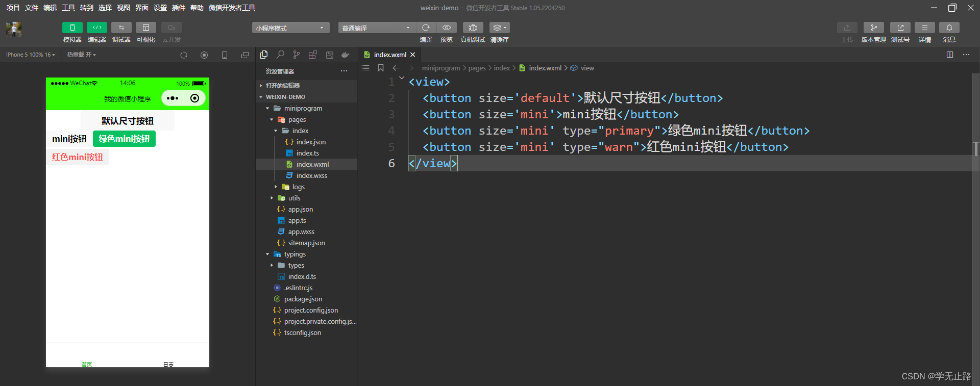Start 真机调试 real device debugging
Image resolution: width=980 pixels, height=386 pixels.
click(x=473, y=28)
